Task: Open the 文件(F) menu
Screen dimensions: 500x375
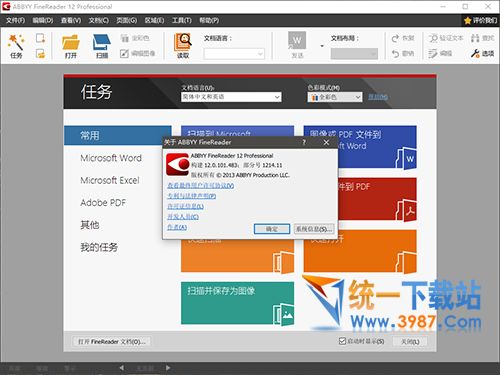Action: (15, 20)
